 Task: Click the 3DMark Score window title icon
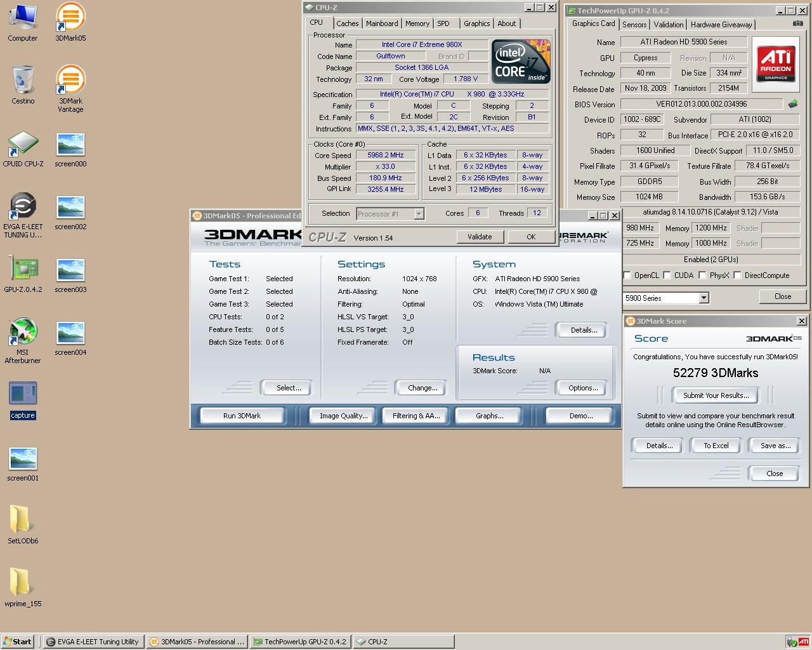point(630,321)
